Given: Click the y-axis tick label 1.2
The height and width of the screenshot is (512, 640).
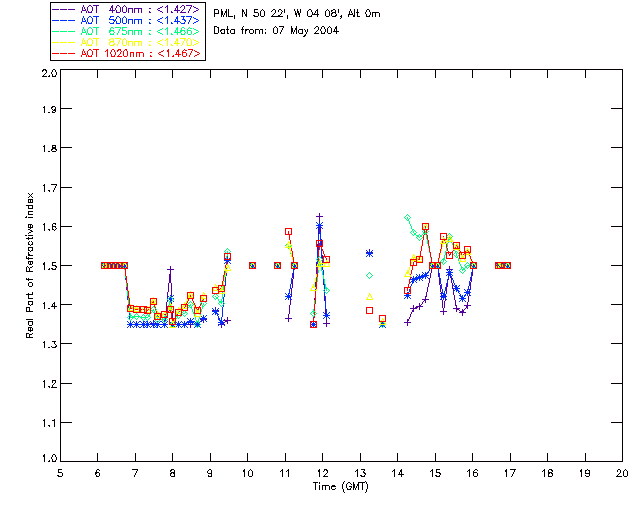Looking at the screenshot, I should (x=49, y=384).
